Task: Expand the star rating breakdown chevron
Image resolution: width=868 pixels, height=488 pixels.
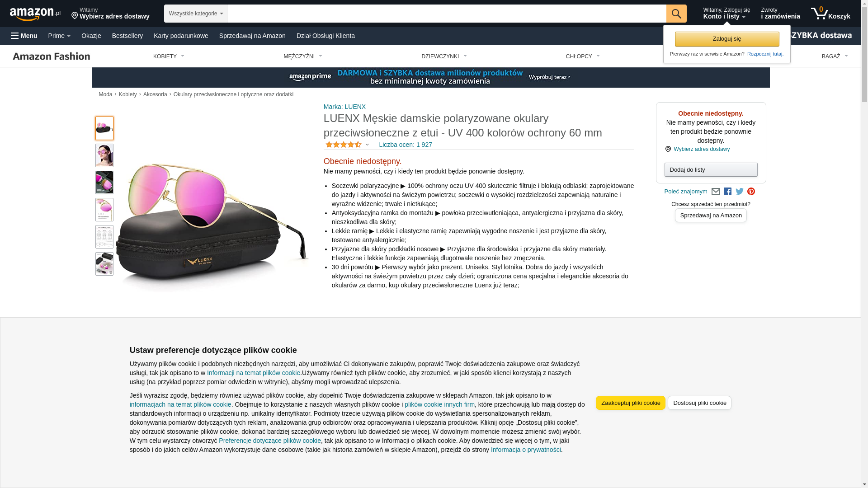Action: pyautogui.click(x=367, y=145)
